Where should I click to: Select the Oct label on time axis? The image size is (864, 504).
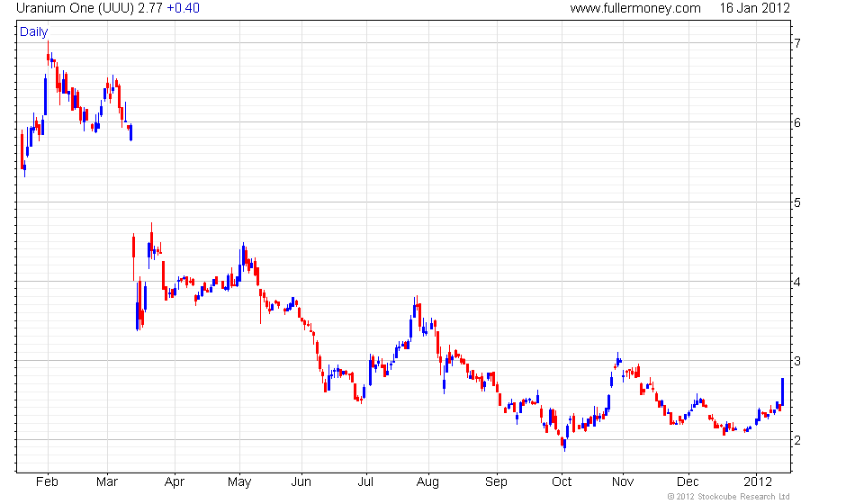pos(562,482)
